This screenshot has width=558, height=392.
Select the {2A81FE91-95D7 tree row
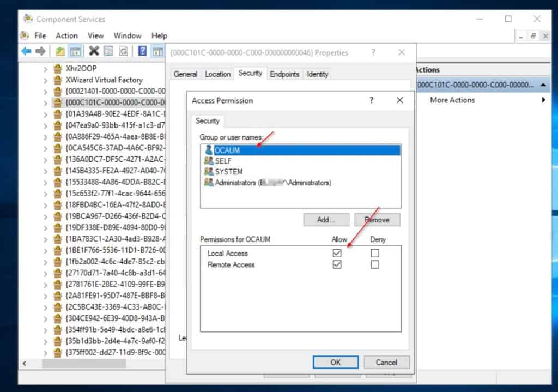108,296
